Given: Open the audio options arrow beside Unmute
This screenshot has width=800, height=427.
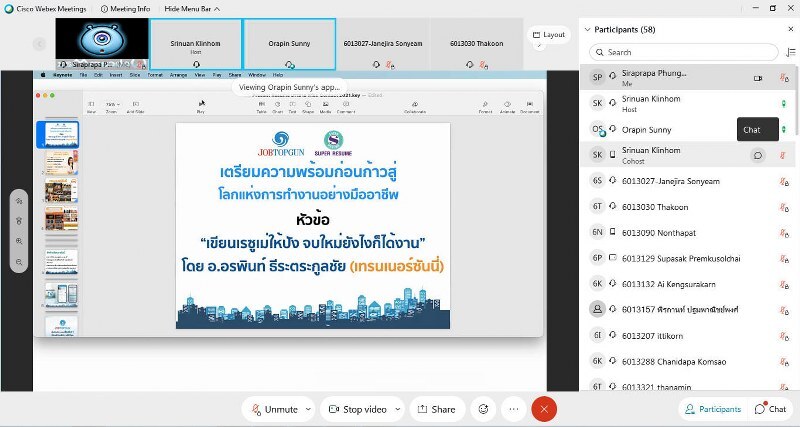Looking at the screenshot, I should click(308, 409).
